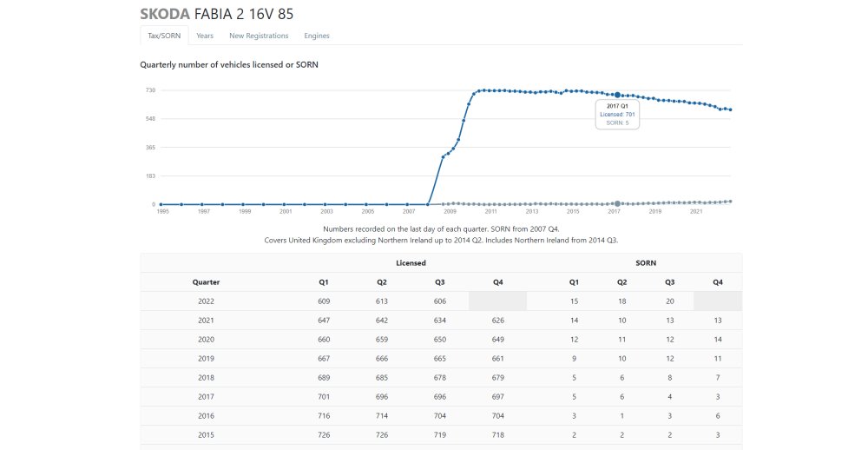Click the SORN Q1 value 9 in the 2019 row
This screenshot has width=868, height=450.
(574, 359)
